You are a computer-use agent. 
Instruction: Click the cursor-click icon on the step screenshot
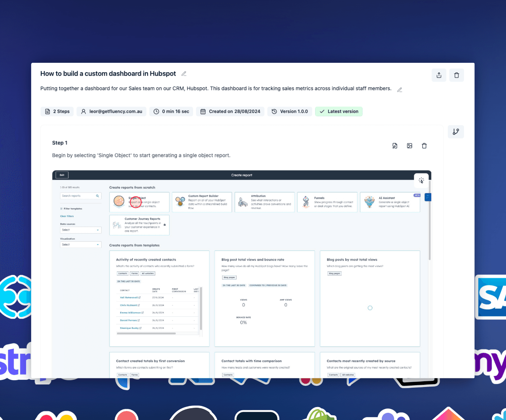coord(421,181)
